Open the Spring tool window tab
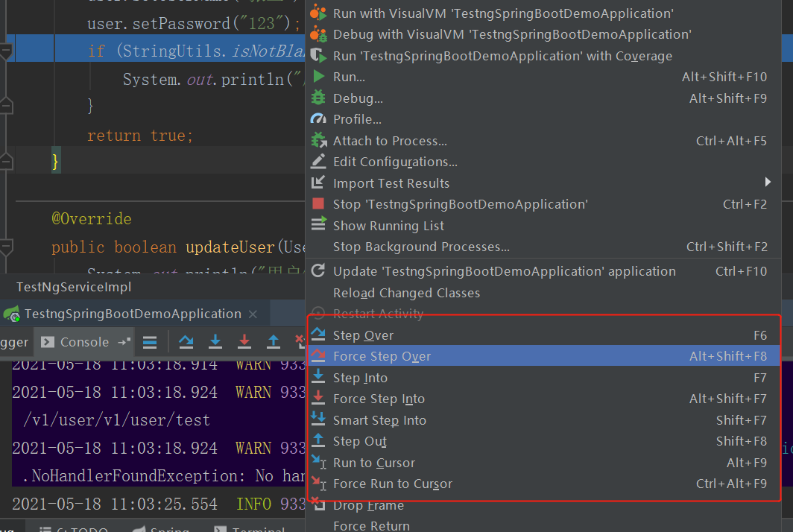Screen dimensions: 793x532 161,528
